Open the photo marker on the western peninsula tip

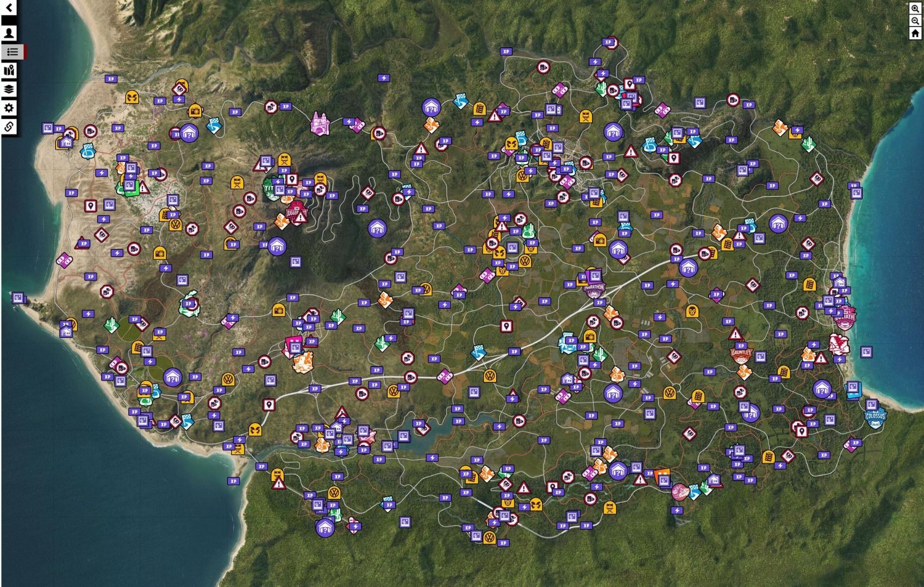tap(18, 298)
